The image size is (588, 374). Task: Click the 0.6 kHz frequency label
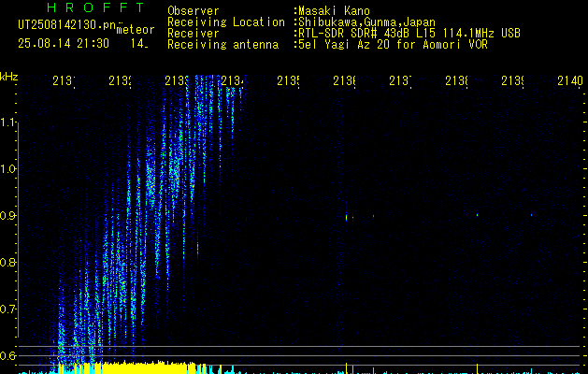pyautogui.click(x=7, y=355)
